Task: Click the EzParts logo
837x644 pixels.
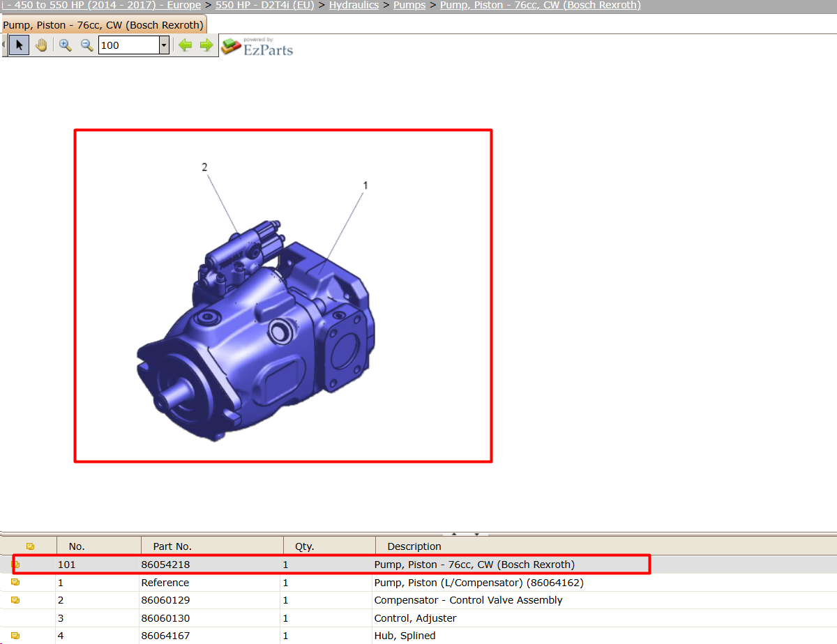Action: pos(257,47)
